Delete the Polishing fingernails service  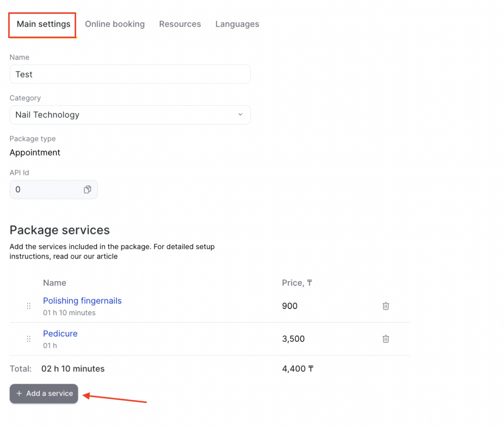[x=386, y=306]
